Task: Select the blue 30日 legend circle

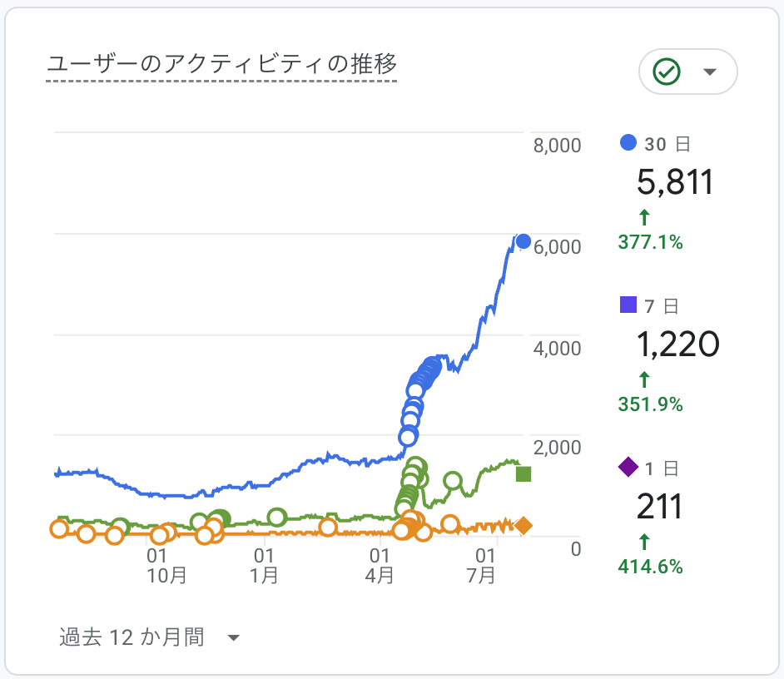Action: pos(628,143)
